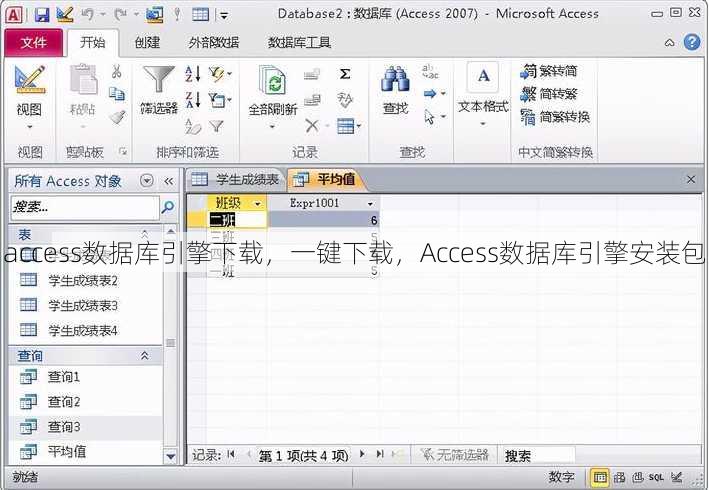
Task: Open the 所有 Access 对象 navigation dropdown
Action: tap(147, 181)
